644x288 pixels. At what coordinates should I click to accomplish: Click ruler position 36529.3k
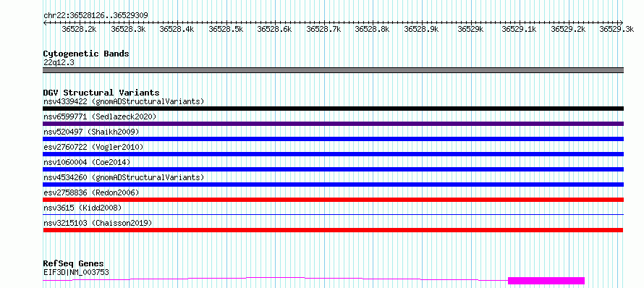(x=617, y=29)
